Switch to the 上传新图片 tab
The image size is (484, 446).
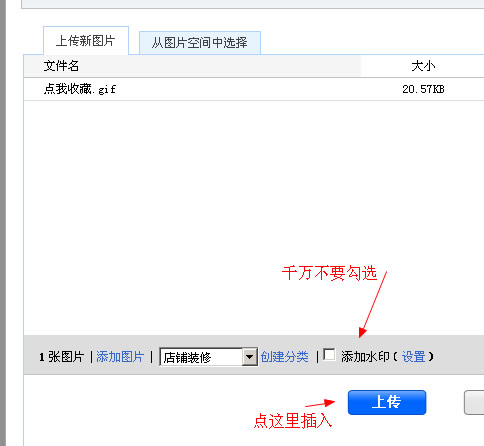86,41
